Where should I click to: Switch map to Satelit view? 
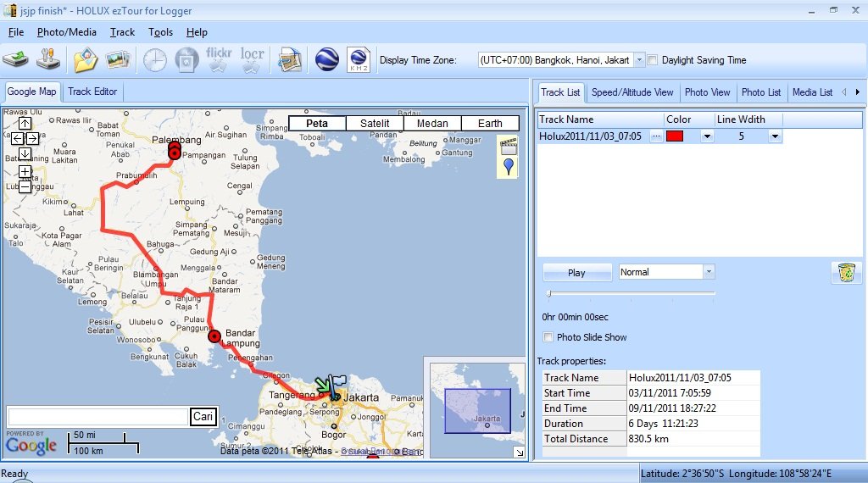pyautogui.click(x=375, y=123)
